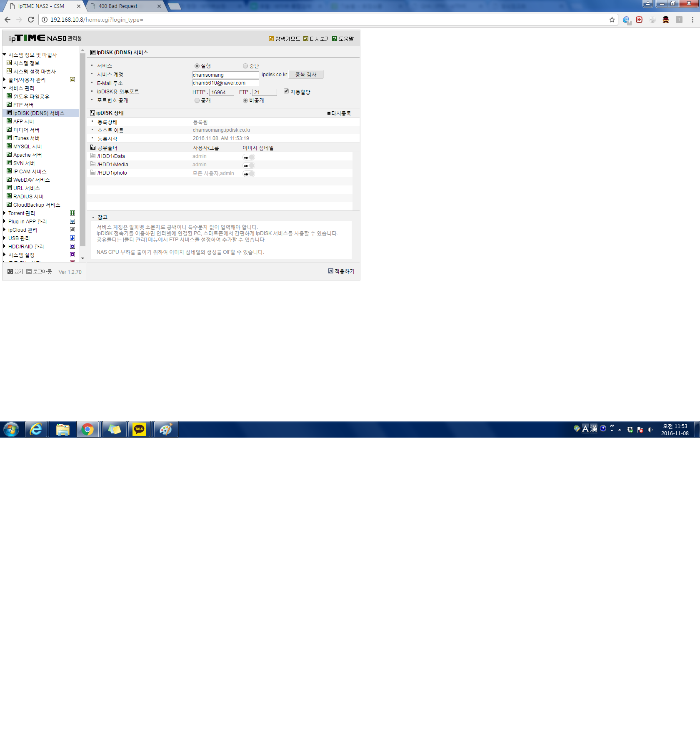Select the 중단 service radio button

pos(245,66)
